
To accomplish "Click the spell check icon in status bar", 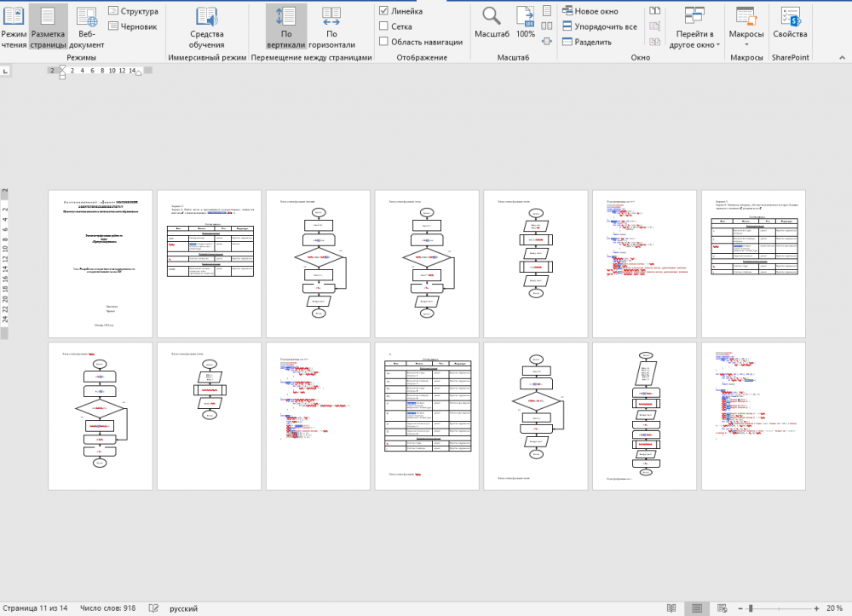I will [153, 608].
